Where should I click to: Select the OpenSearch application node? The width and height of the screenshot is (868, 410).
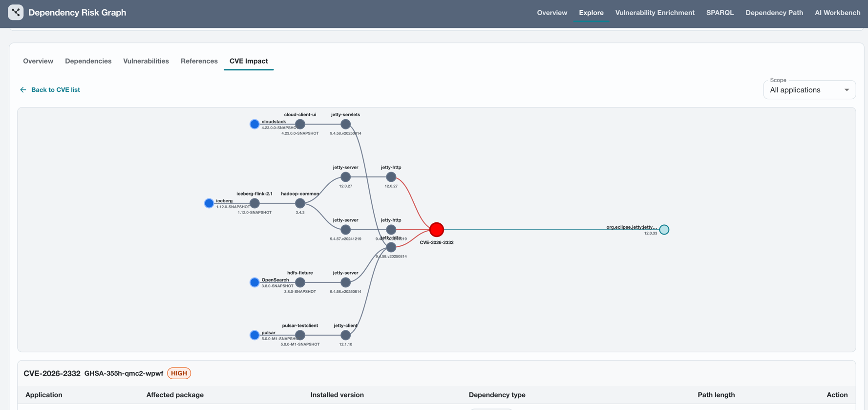click(x=254, y=282)
